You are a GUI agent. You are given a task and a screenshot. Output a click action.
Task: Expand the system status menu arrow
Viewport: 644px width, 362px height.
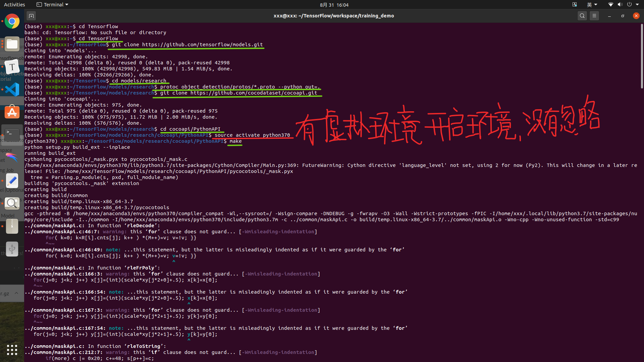pyautogui.click(x=637, y=5)
